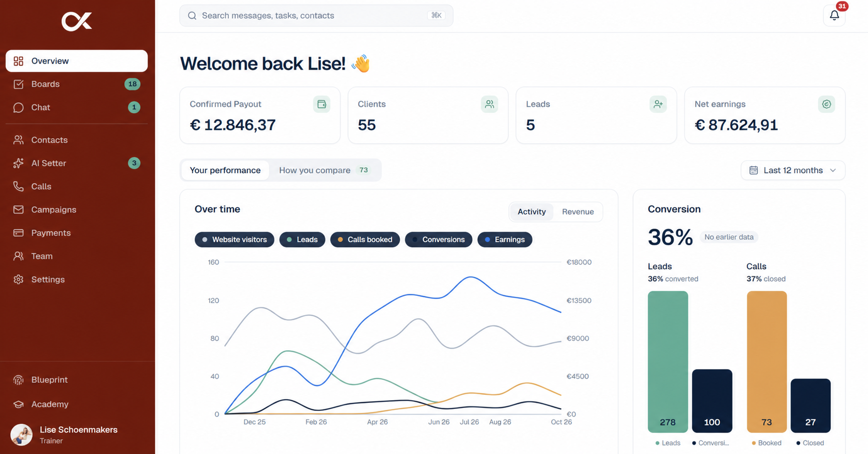Click the Blueprint fingerprint icon
Image resolution: width=868 pixels, height=454 pixels.
click(x=19, y=380)
